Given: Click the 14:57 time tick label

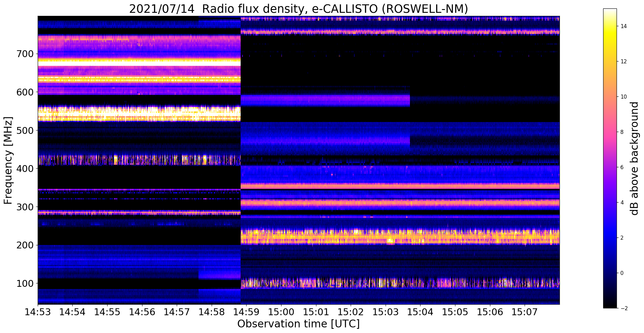Looking at the screenshot, I should [x=177, y=312].
